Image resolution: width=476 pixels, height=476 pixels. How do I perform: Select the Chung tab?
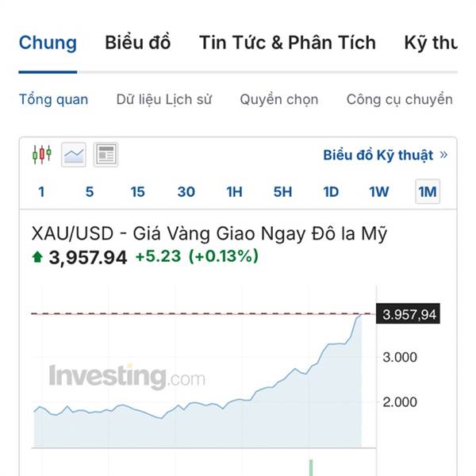pos(48,43)
